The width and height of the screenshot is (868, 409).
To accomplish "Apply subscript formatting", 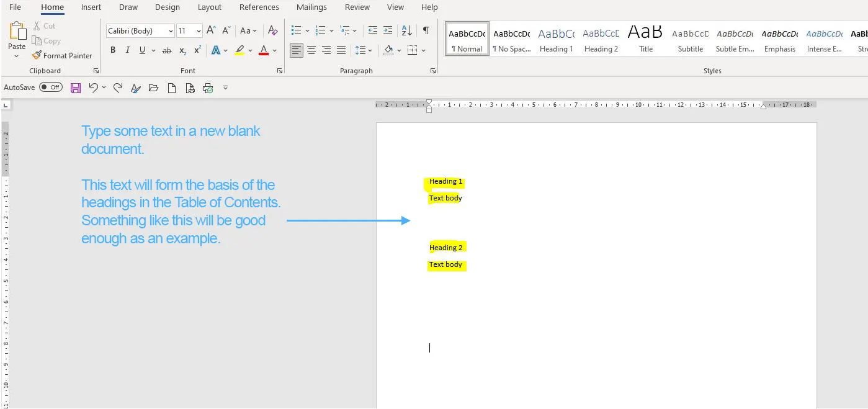I will pyautogui.click(x=182, y=50).
